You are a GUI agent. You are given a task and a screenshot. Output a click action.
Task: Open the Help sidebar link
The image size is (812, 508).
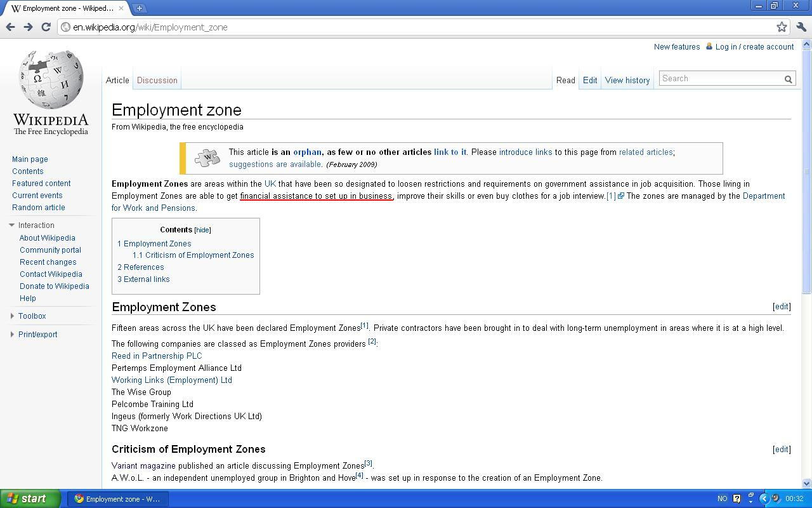click(x=28, y=298)
